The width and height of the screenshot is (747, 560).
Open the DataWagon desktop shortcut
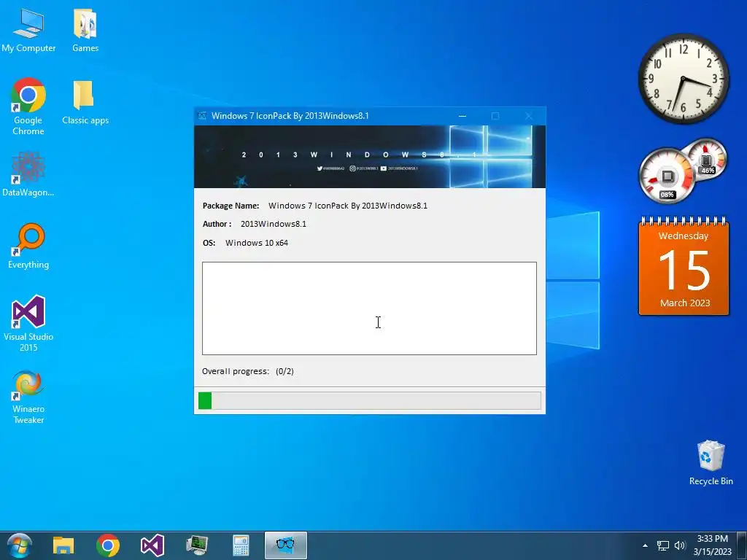tap(28, 174)
